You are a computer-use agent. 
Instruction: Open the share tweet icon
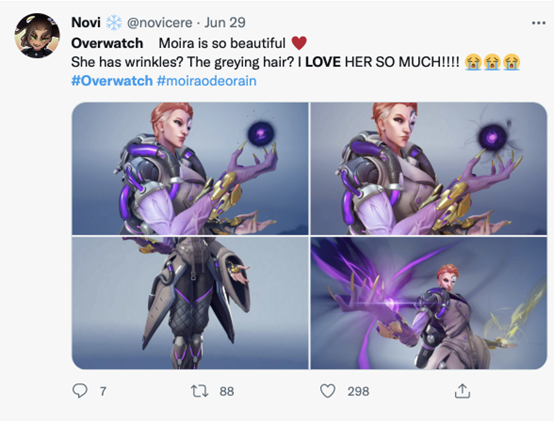point(462,391)
